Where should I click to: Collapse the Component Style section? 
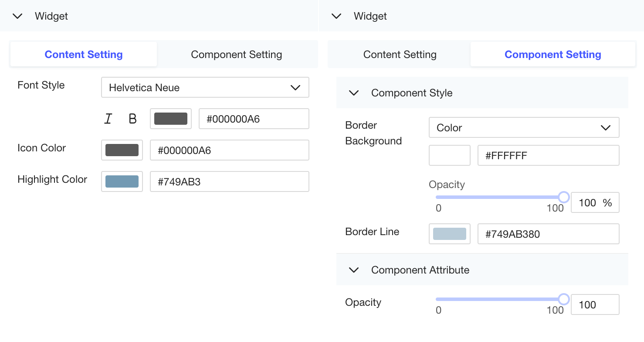(x=353, y=92)
